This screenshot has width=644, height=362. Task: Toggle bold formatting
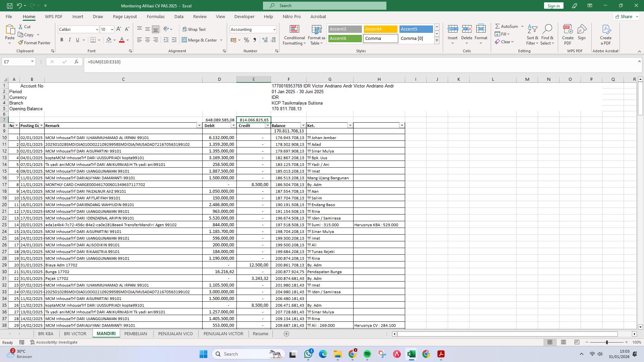pos(61,40)
